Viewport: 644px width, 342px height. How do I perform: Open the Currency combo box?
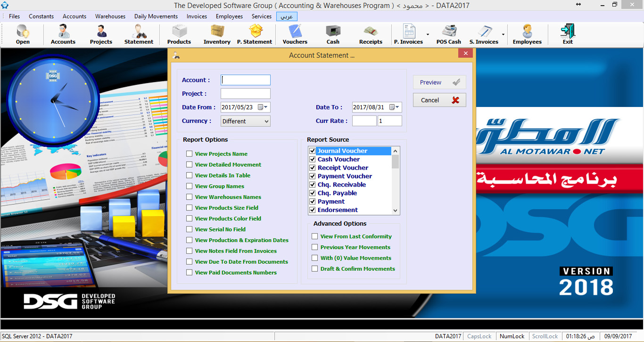point(246,121)
